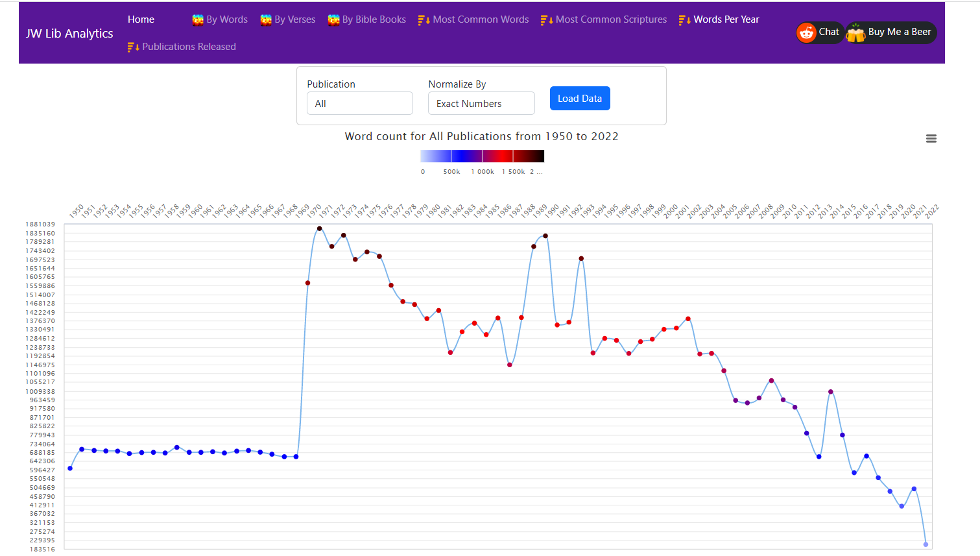Click the Publications Released sort icon
This screenshot has width=980, height=556.
point(134,47)
